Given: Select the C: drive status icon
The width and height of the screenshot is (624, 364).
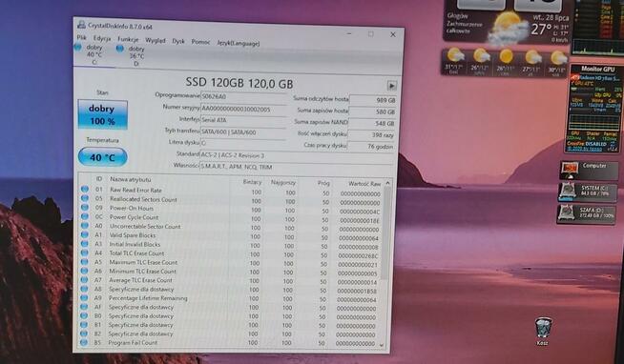Looking at the screenshot, I should [x=77, y=48].
